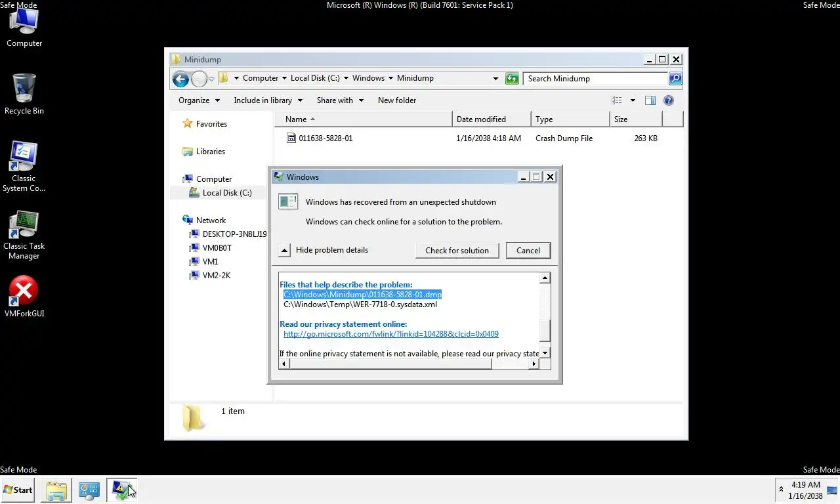
Task: Click the Network icon in navigation pane
Action: tap(188, 220)
